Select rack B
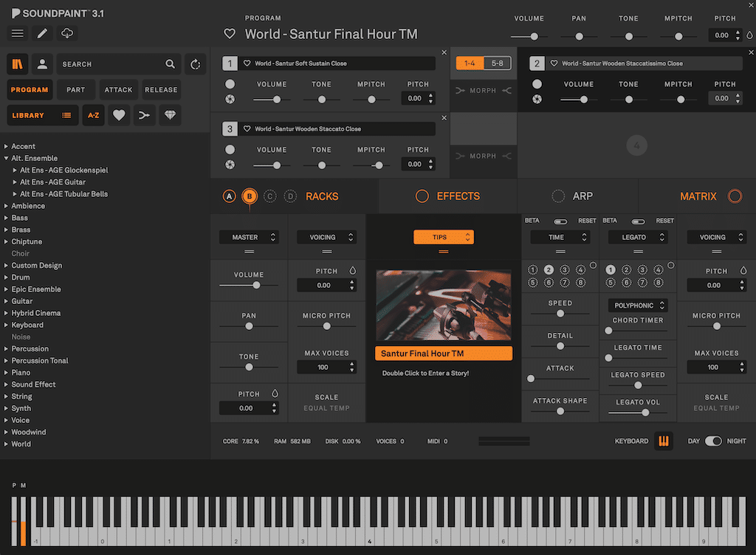Viewport: 756px width, 555px height. point(250,196)
